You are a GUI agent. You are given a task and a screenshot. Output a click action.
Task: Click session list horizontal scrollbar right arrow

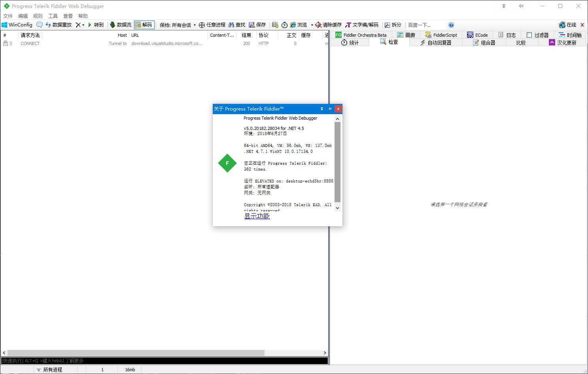tap(325, 353)
